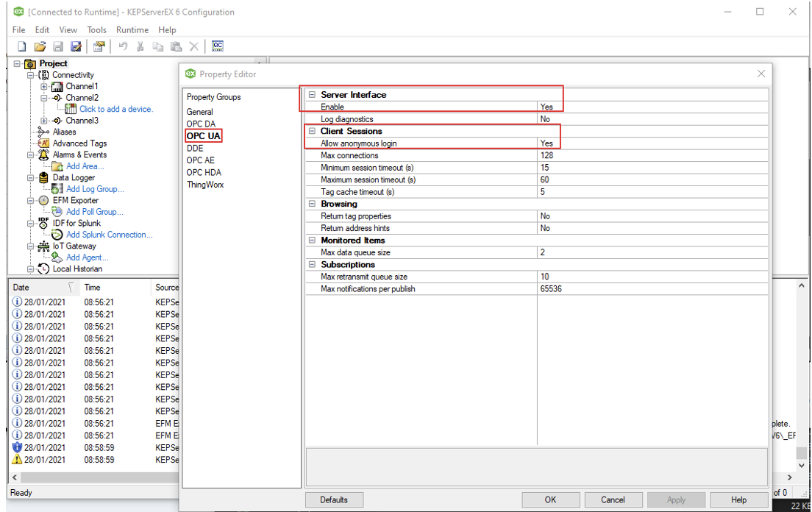
Task: Click the Cut scissors icon
Action: tap(140, 46)
